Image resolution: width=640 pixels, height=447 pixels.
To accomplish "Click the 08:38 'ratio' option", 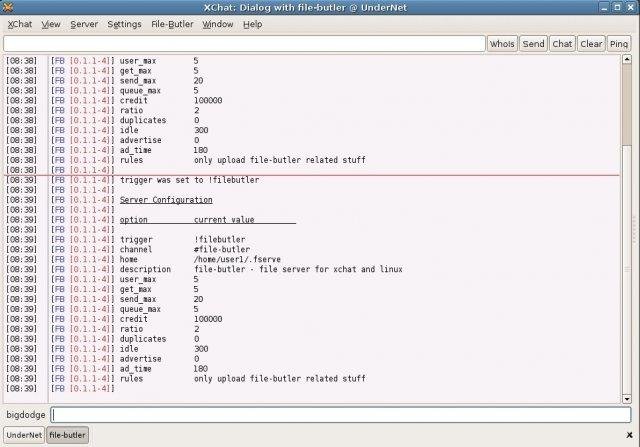I will (131, 110).
